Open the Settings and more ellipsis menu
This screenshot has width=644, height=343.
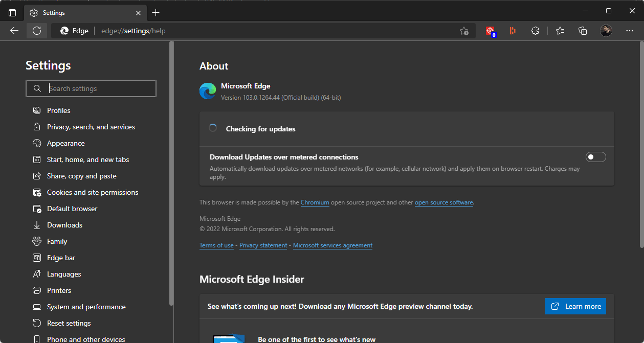(x=630, y=31)
